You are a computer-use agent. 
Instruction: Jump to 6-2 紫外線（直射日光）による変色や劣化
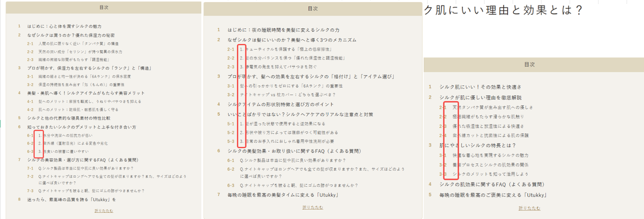click(74, 142)
